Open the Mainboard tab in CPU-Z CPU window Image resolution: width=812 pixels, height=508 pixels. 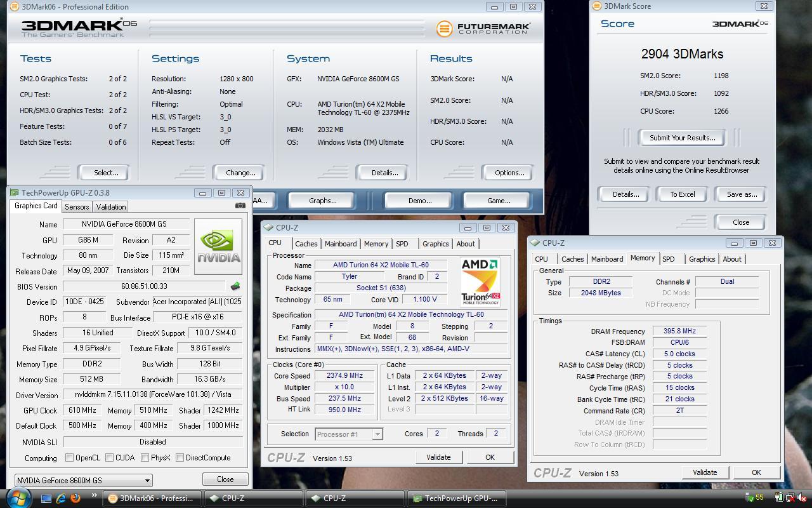[341, 244]
